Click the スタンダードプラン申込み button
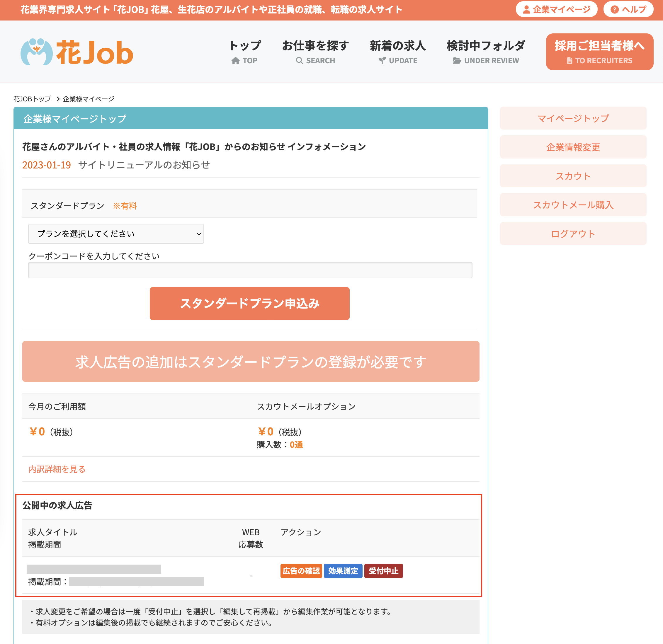Viewport: 663px width, 644px height. (249, 304)
